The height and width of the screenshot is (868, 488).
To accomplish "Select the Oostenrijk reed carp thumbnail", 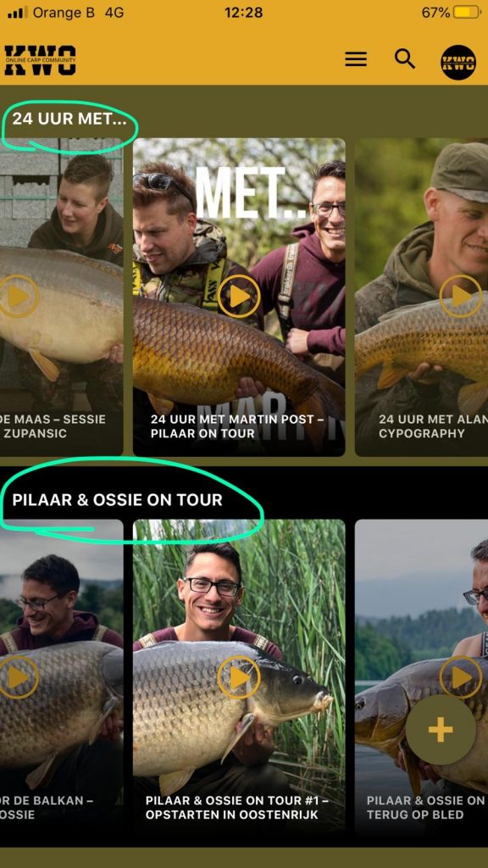I will (239, 677).
